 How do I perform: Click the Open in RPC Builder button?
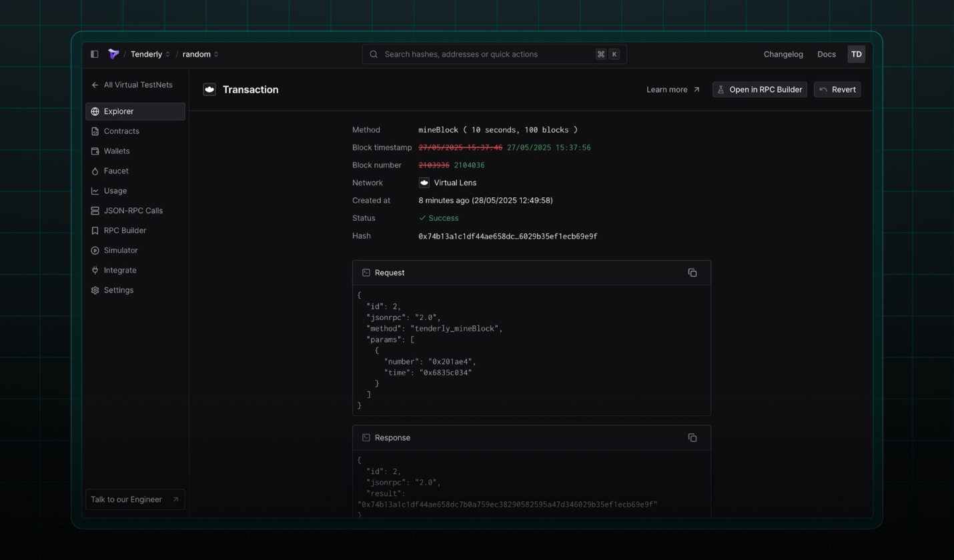[x=759, y=89]
